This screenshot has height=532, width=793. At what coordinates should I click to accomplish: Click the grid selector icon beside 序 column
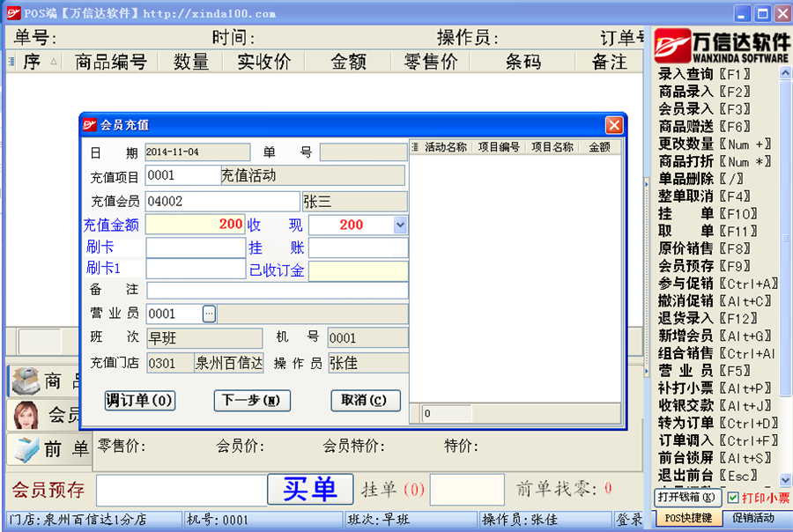coord(11,62)
